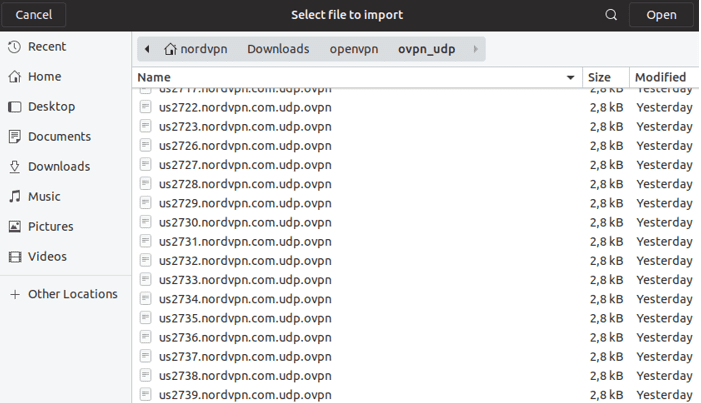
Task: Open the Desktop label in the sidebar
Action: [x=51, y=106]
